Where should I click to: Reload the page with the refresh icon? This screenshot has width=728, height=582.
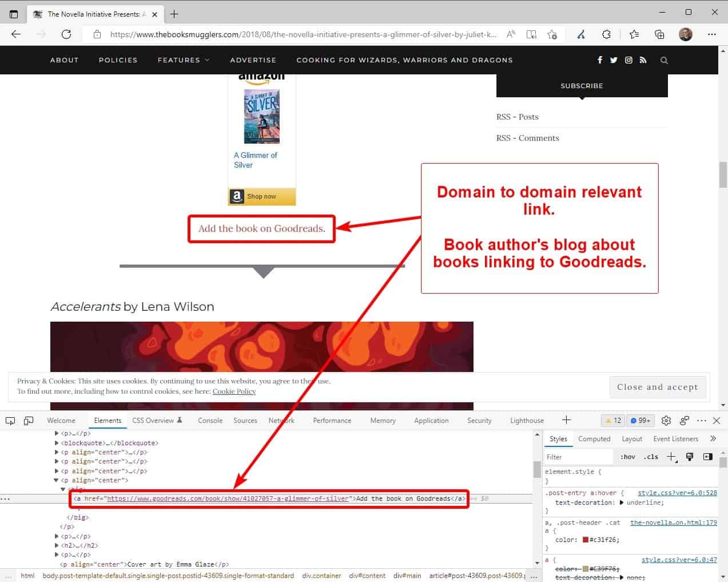(x=66, y=34)
